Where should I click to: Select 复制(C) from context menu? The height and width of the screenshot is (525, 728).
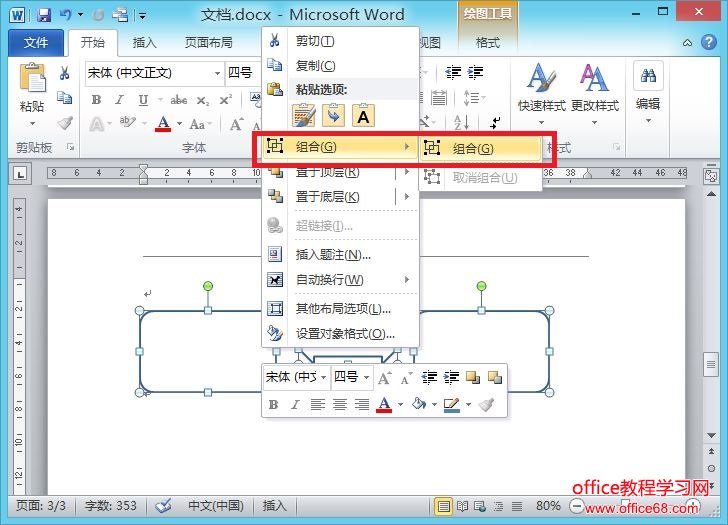click(x=340, y=65)
